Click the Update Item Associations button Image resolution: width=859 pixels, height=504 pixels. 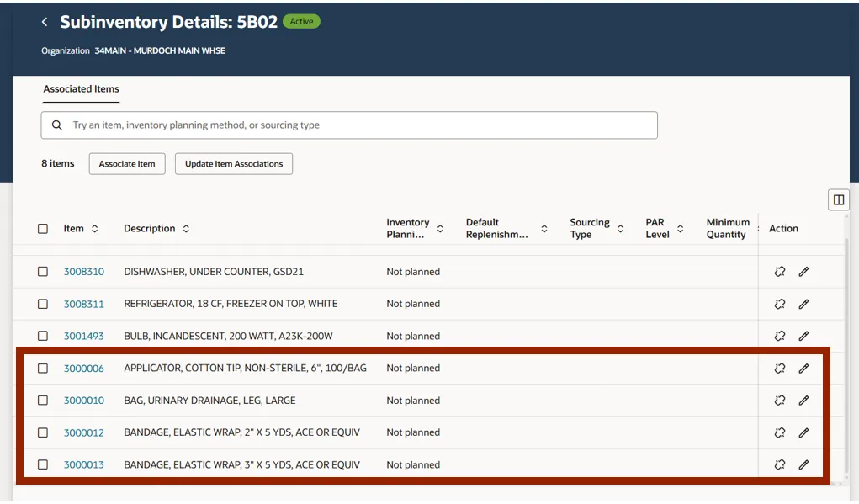click(x=234, y=164)
